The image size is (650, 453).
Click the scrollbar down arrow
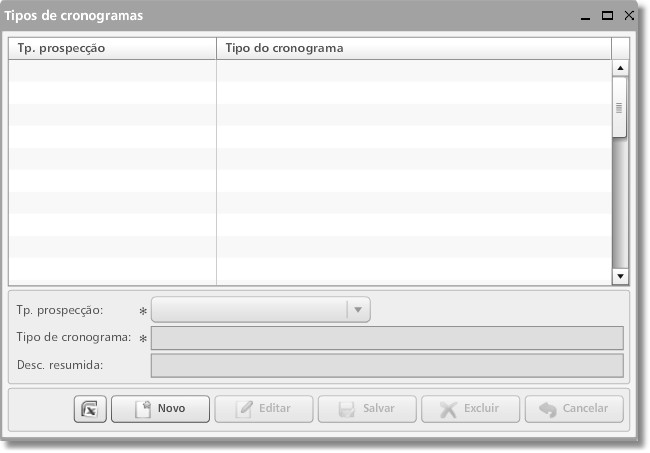click(x=620, y=276)
